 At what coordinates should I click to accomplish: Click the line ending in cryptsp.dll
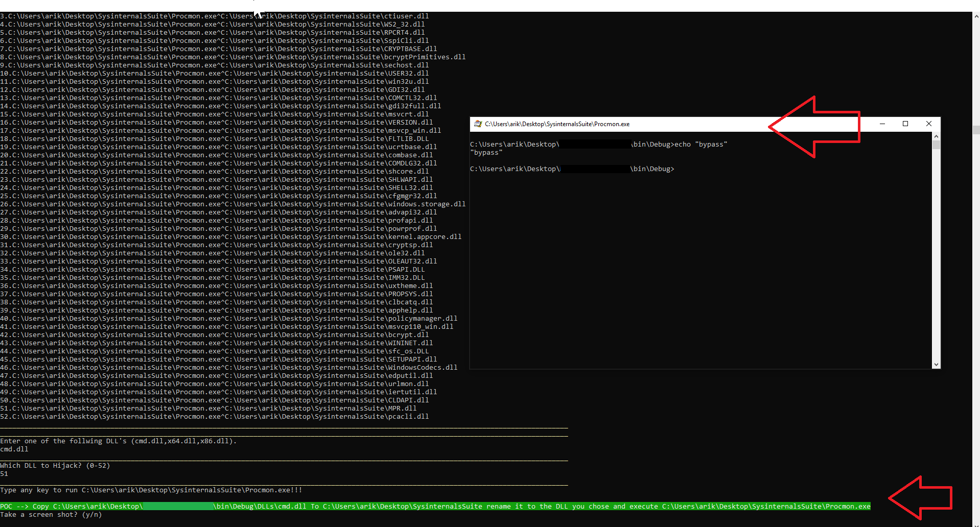pyautogui.click(x=217, y=245)
